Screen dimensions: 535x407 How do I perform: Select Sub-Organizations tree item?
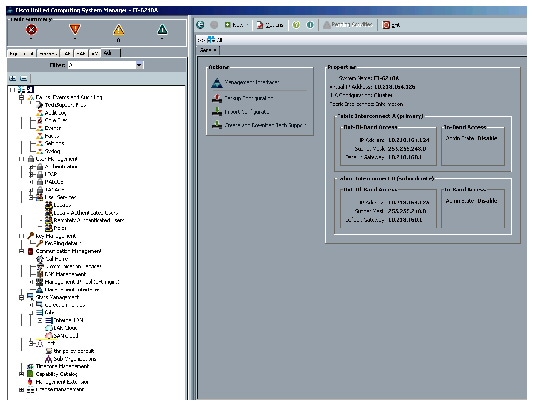(x=75, y=359)
